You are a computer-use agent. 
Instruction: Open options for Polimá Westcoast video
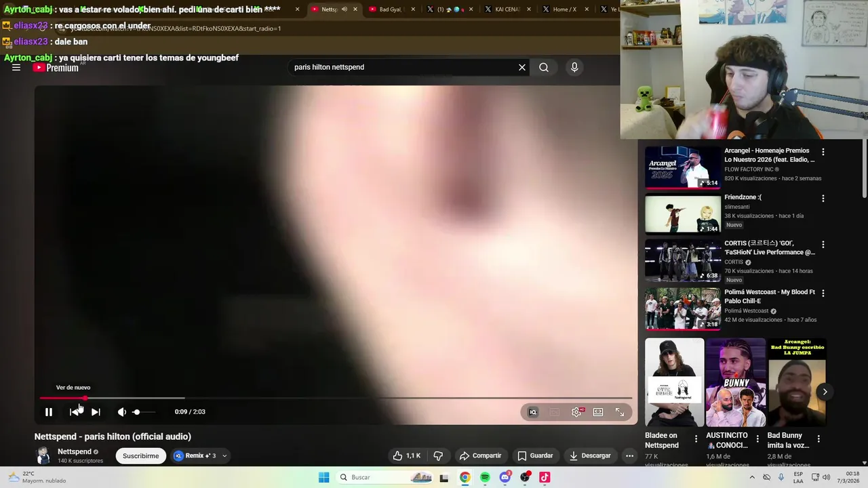click(823, 293)
